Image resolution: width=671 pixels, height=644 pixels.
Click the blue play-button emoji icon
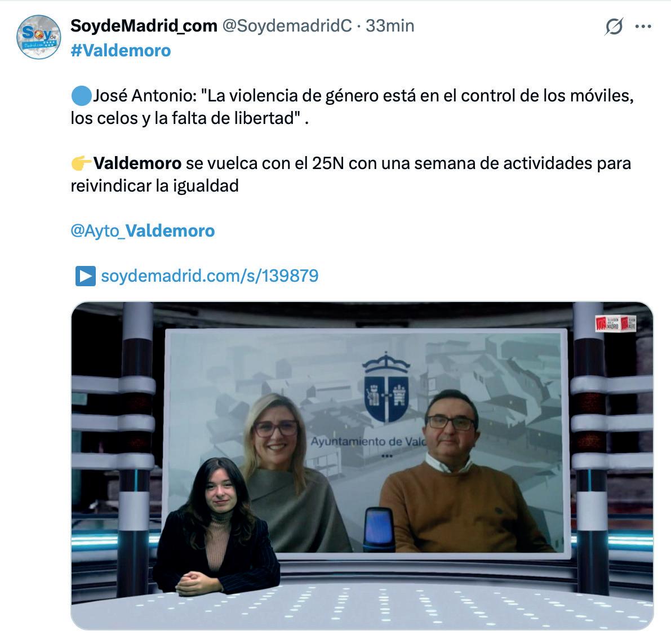[x=85, y=276]
